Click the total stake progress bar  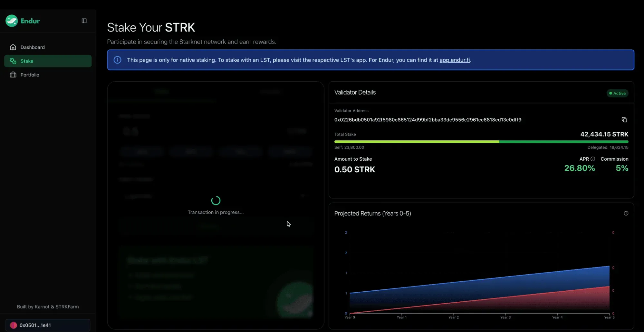pos(481,142)
